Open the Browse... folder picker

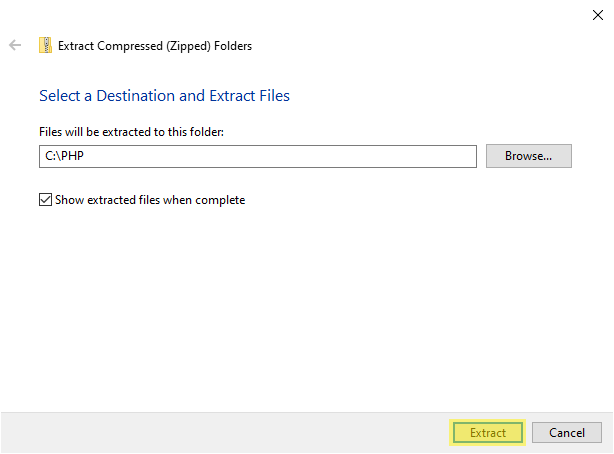pos(529,156)
